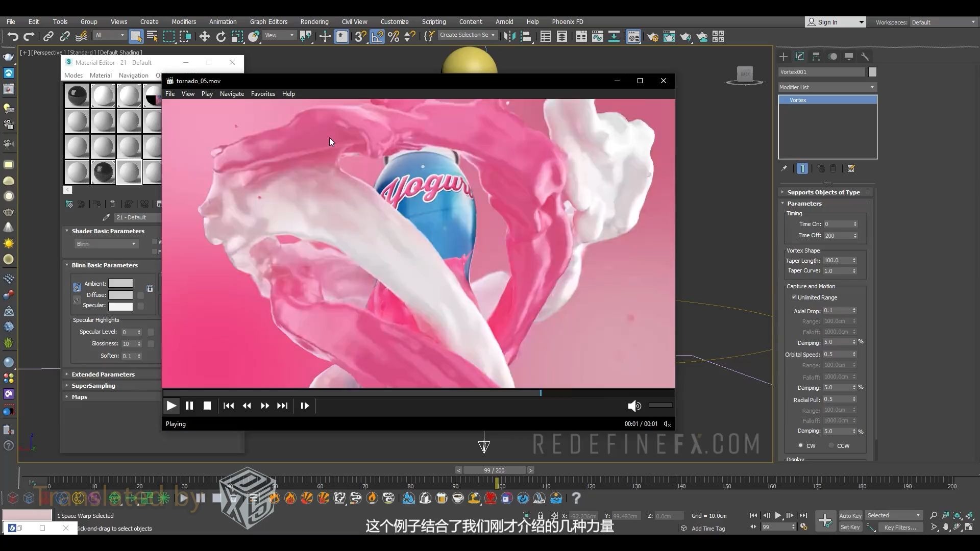Open the Modifier List dropdown
The height and width of the screenshot is (551, 980).
pyautogui.click(x=827, y=87)
